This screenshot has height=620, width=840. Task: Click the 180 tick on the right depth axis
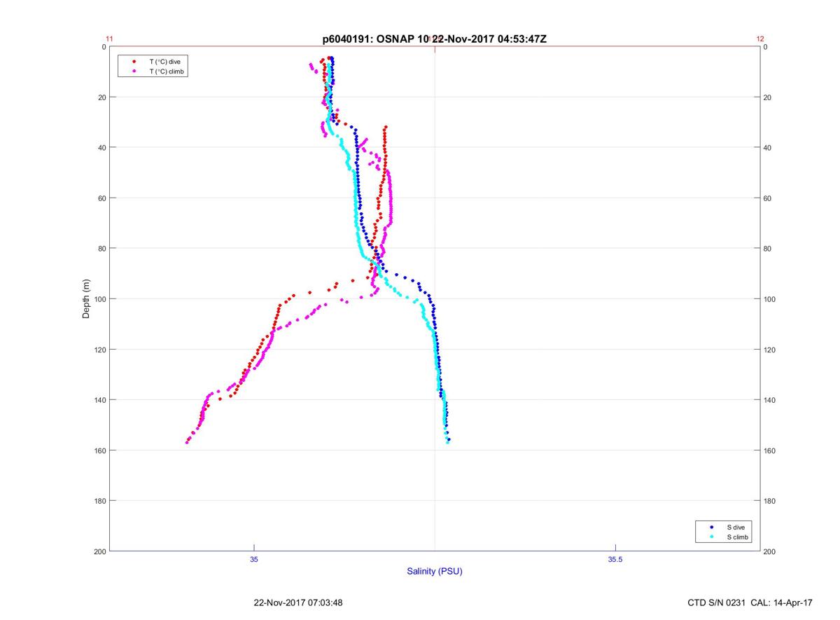click(770, 501)
